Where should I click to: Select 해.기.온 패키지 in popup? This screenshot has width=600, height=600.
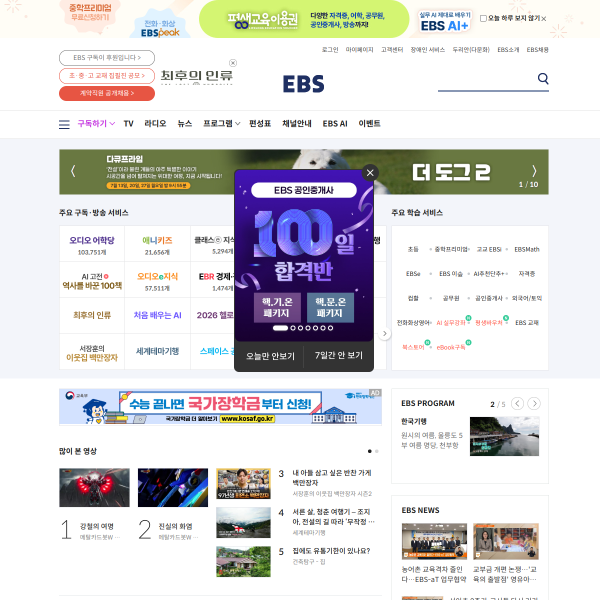277,308
